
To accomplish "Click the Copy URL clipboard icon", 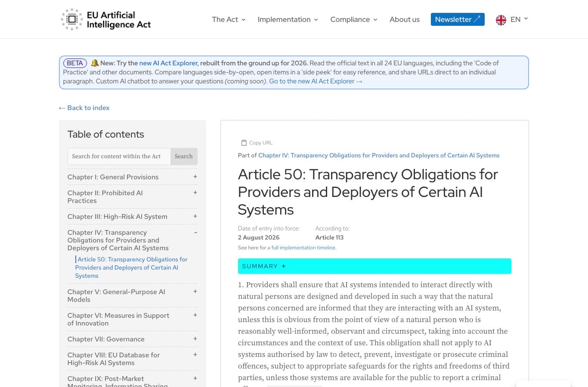I will pos(244,143).
